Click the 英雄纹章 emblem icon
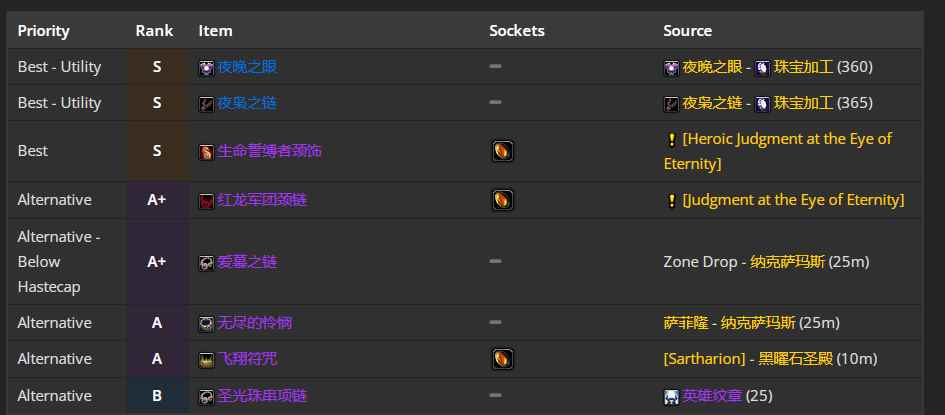This screenshot has width=945, height=415. point(671,396)
